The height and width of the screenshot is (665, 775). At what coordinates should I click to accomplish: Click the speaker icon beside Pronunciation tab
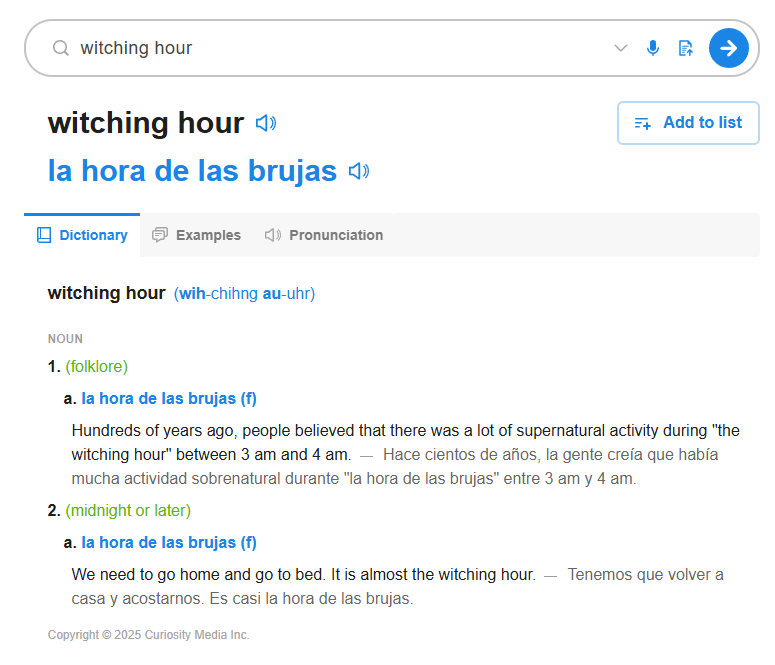coord(273,235)
